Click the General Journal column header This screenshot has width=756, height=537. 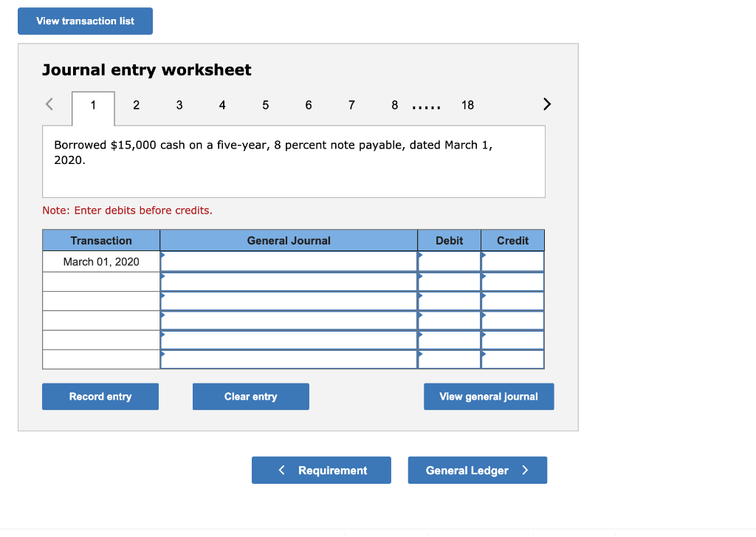289,240
